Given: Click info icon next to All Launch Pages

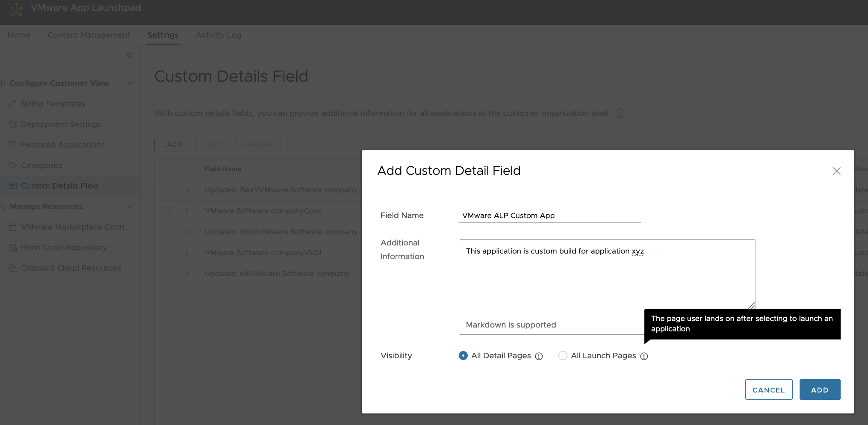Looking at the screenshot, I should [x=644, y=356].
